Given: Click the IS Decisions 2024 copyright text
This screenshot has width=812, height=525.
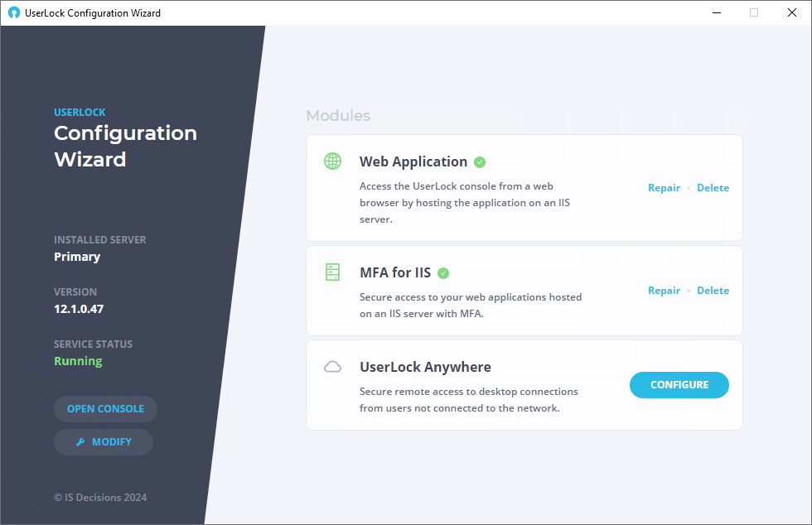Looking at the screenshot, I should click(100, 498).
